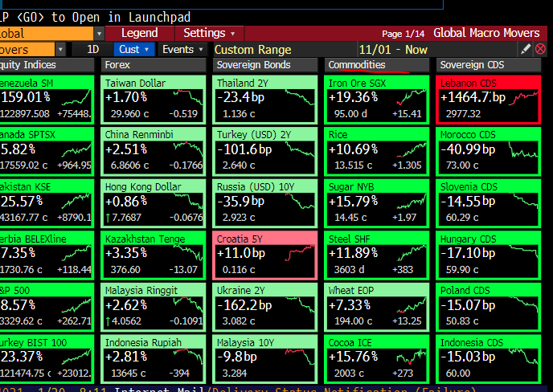The width and height of the screenshot is (553, 392).
Task: Click the -162.2 bp Ukraine value
Action: 244,305
